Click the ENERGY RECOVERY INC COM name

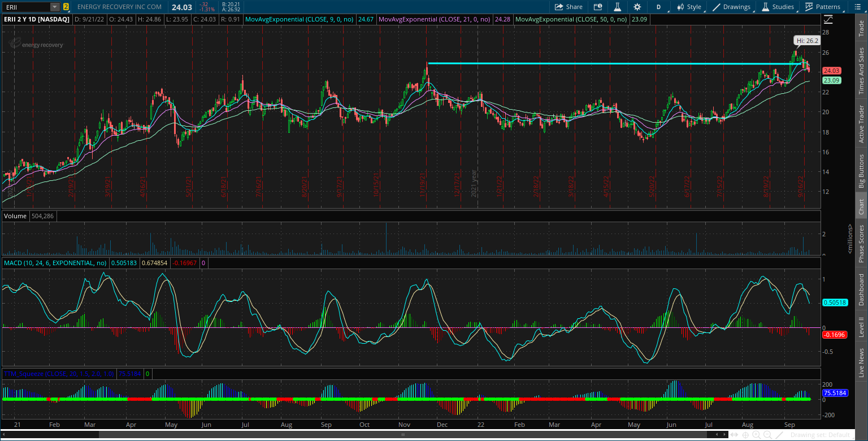(119, 7)
